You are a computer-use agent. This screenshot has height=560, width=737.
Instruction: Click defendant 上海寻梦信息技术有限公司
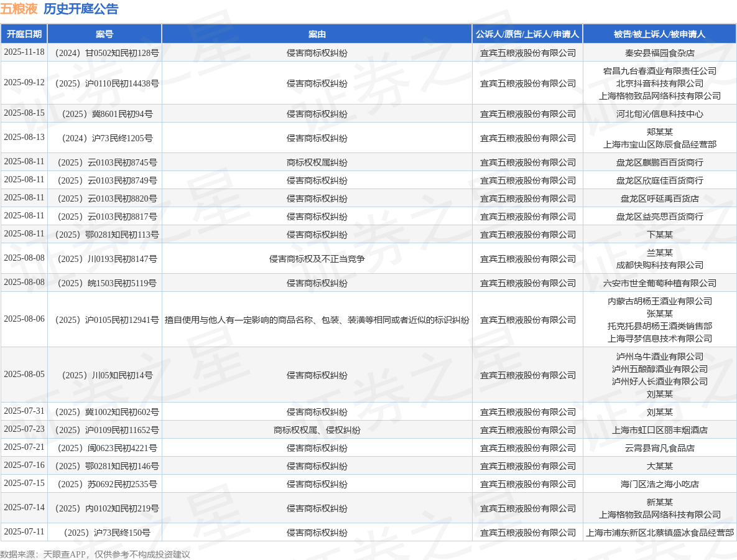click(659, 338)
